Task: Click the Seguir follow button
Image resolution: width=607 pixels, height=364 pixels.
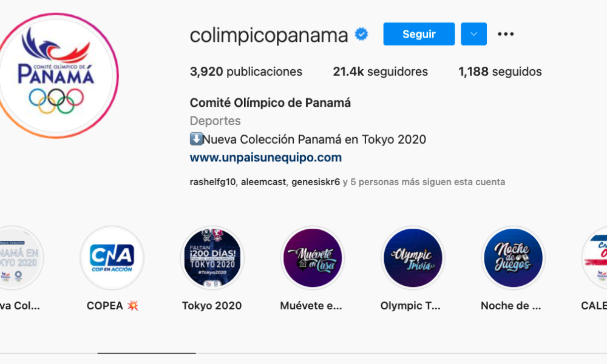Action: pos(419,34)
